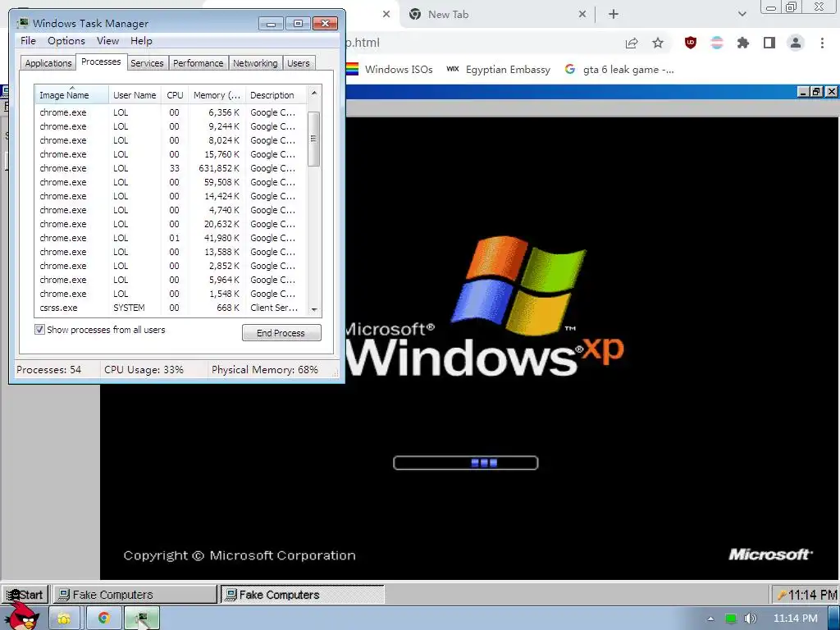Toggle the Chrome side panel icon
This screenshot has height=630, width=840.
[x=769, y=43]
